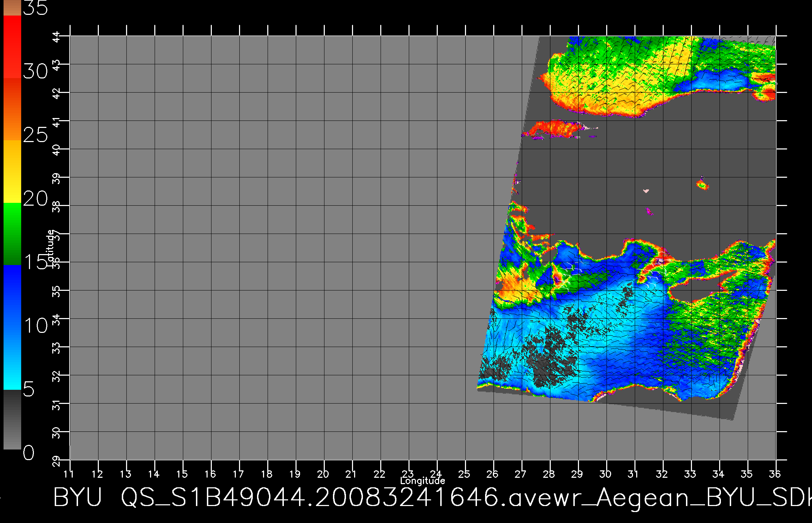Click latitude tick label 38
This screenshot has width=812, height=523.
pyautogui.click(x=57, y=207)
